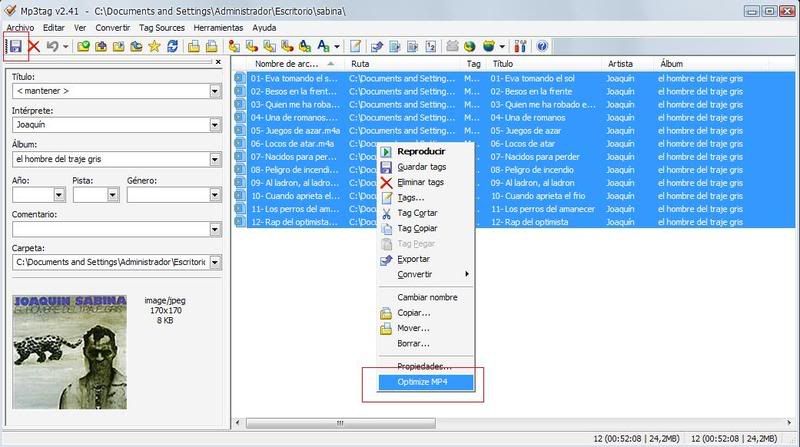
Task: Choose Borrar... in the context menu
Action: 426,343
